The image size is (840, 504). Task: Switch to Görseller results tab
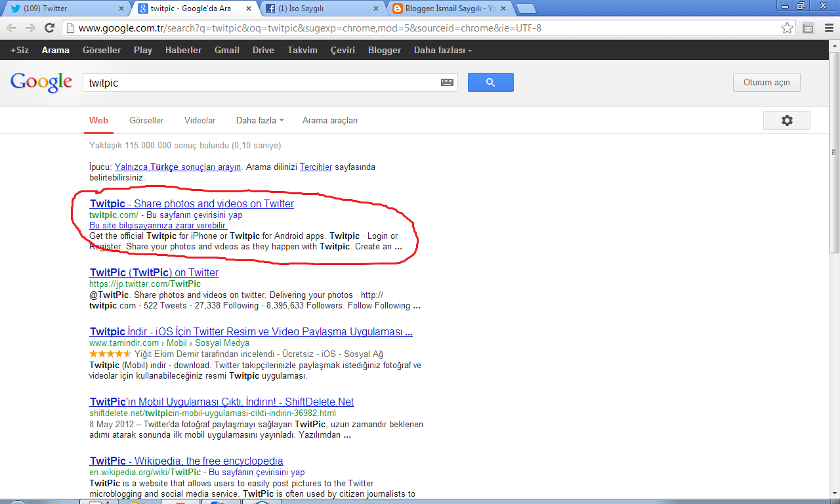point(146,120)
